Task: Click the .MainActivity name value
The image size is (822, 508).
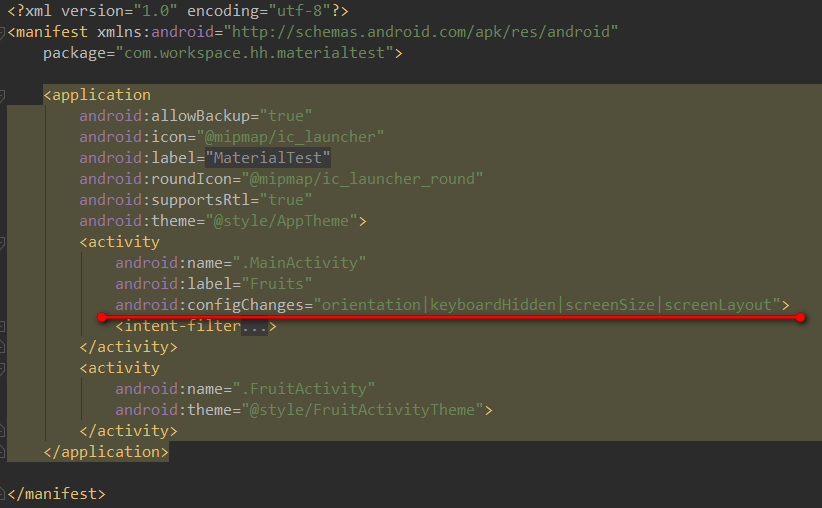Action: pyautogui.click(x=299, y=263)
